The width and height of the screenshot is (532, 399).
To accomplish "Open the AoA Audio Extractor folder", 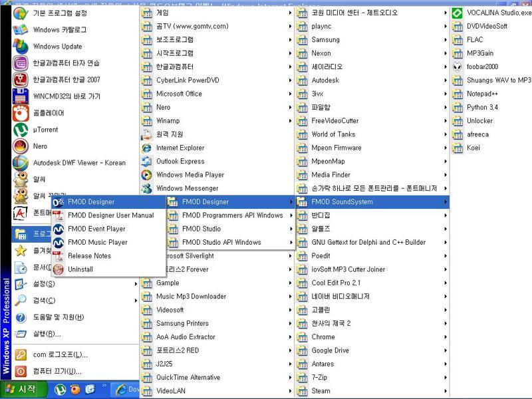I will click(217, 337).
